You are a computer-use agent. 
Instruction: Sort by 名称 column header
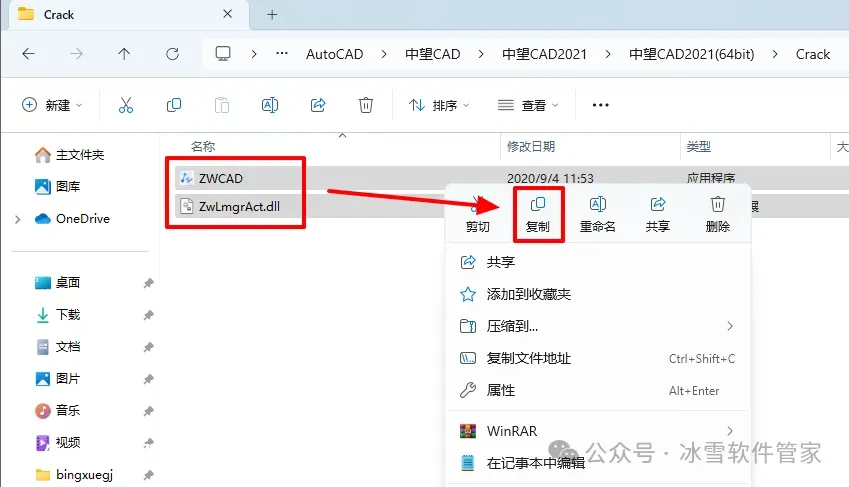(x=203, y=146)
